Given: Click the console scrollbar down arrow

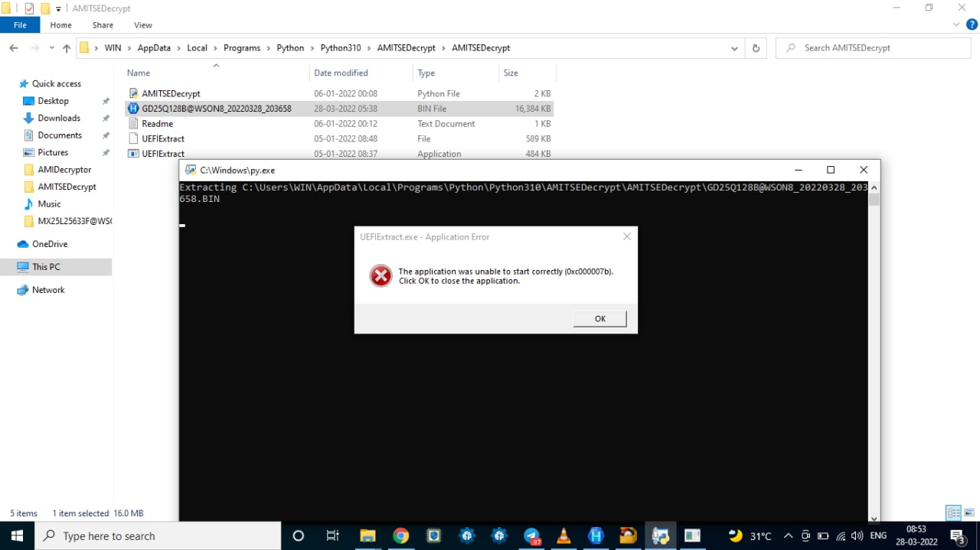Looking at the screenshot, I should [874, 517].
